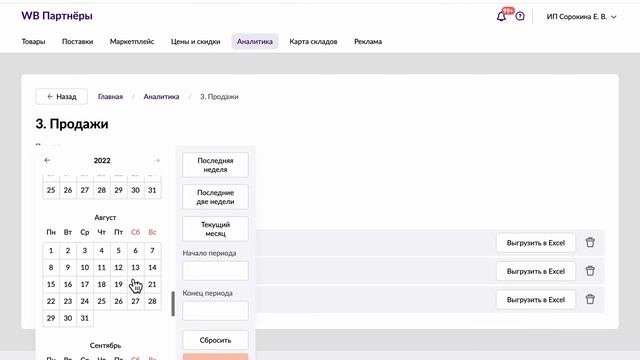Choose the Последние две недели preset
The height and width of the screenshot is (360, 640).
[216, 197]
